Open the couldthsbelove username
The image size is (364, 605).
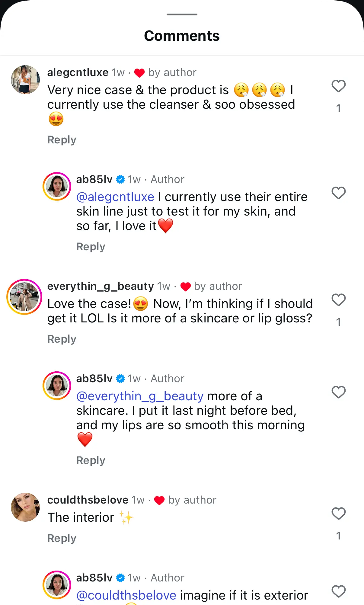point(88,500)
